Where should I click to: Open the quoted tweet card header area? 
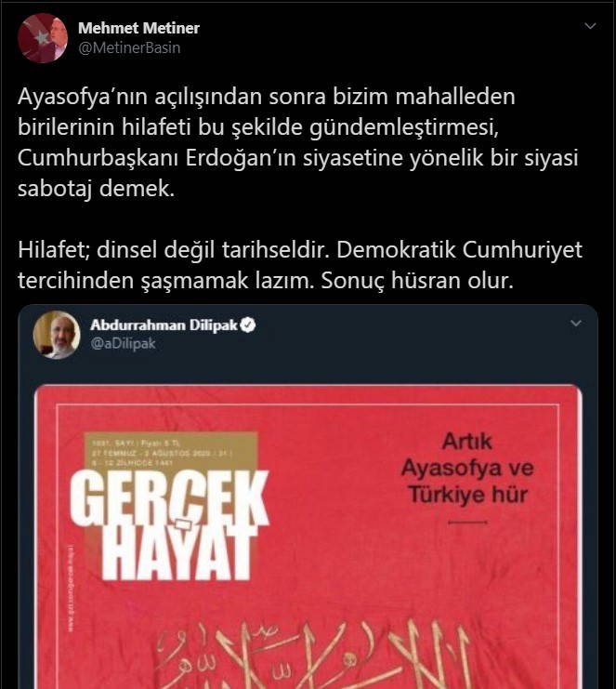pos(308,335)
